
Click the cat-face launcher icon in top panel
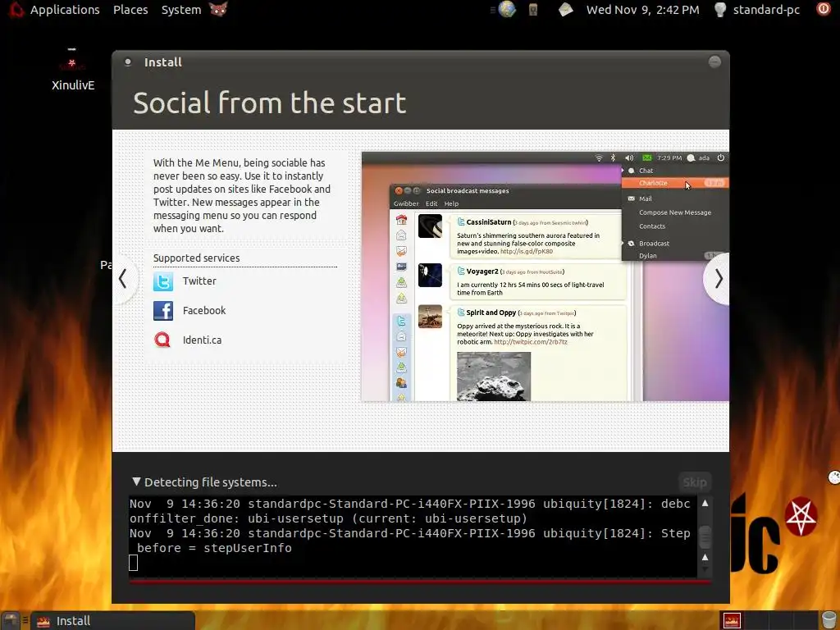(x=218, y=9)
